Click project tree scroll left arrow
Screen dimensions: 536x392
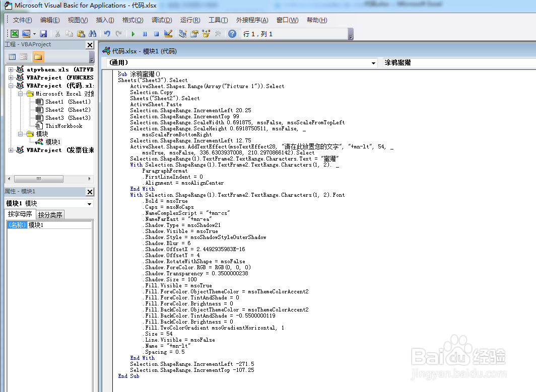click(x=9, y=179)
